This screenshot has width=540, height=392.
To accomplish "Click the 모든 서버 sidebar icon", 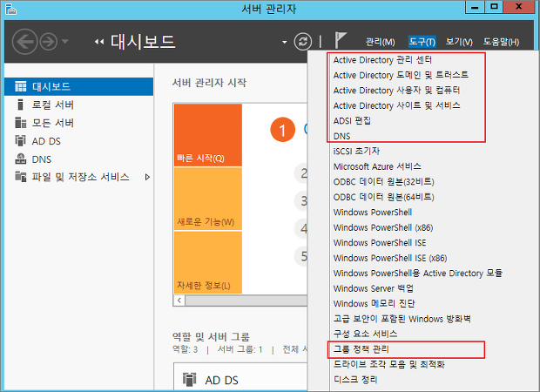I will 21,123.
